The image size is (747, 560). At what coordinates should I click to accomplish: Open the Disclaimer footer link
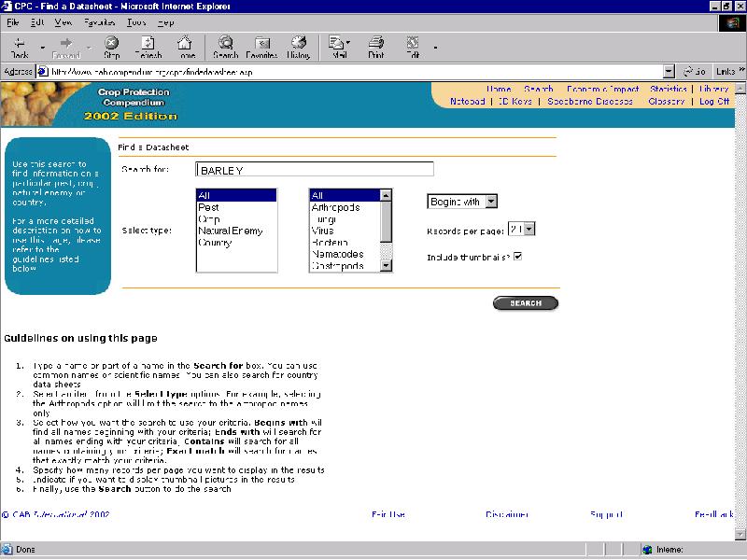tap(507, 514)
